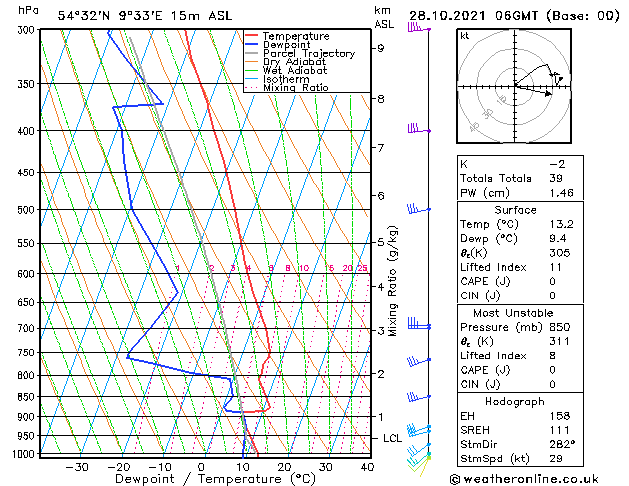Click the '-30' temperature axis label

[77, 467]
